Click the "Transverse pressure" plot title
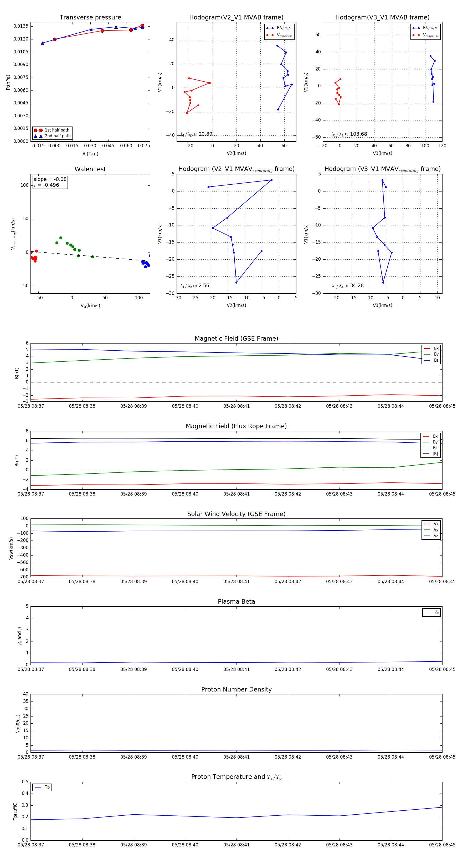Image resolution: width=473 pixels, height=868 pixels. (x=90, y=18)
